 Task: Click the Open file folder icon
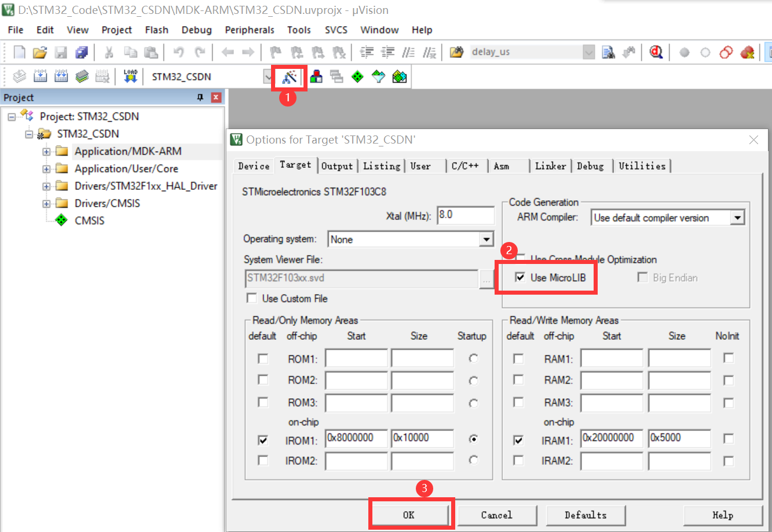click(x=39, y=53)
